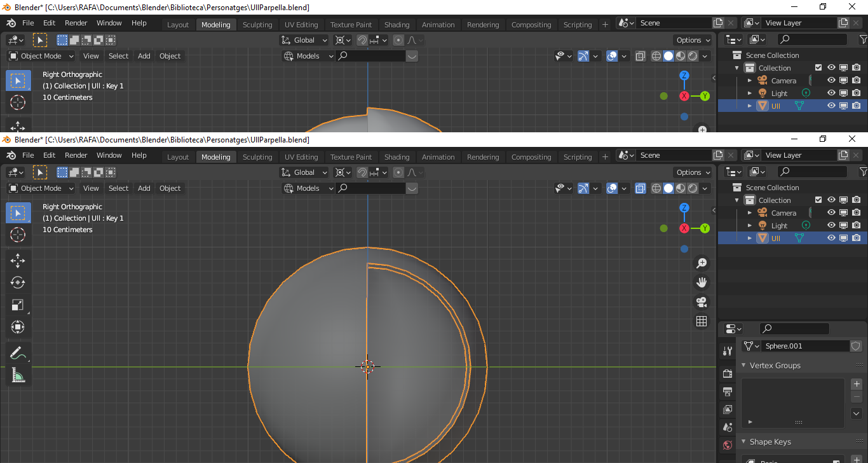This screenshot has width=868, height=463.
Task: Click the Sphere.001 mesh name field
Action: (806, 346)
